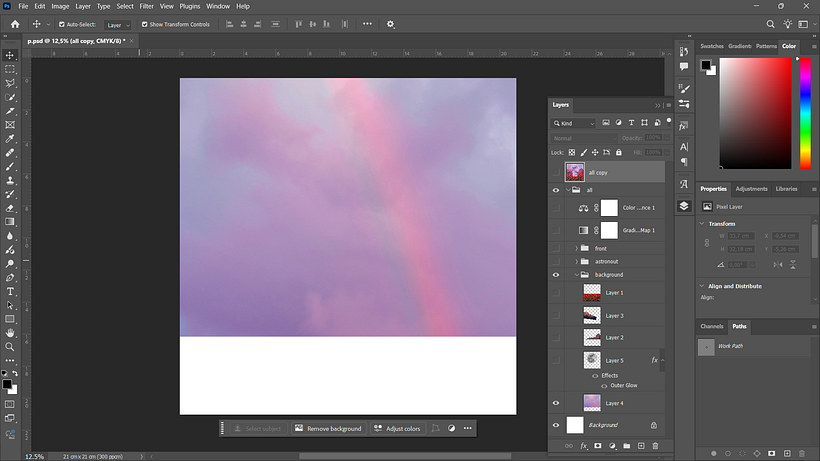Disable the Show Transform Controls checkbox
The height and width of the screenshot is (461, 820).
[145, 24]
